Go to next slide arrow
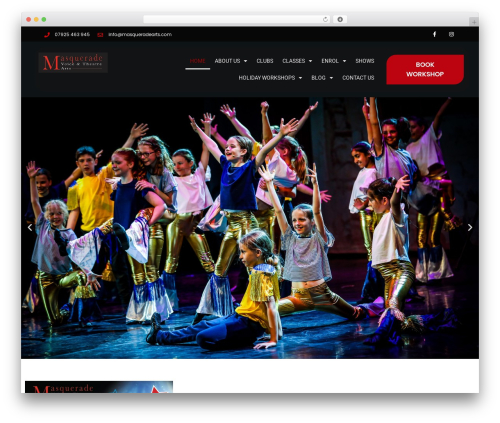Viewport: 500px width, 423px height. coord(470,227)
